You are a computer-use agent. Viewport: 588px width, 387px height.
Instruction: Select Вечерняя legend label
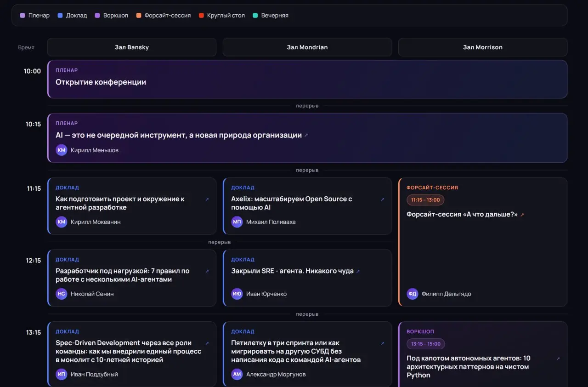(275, 16)
